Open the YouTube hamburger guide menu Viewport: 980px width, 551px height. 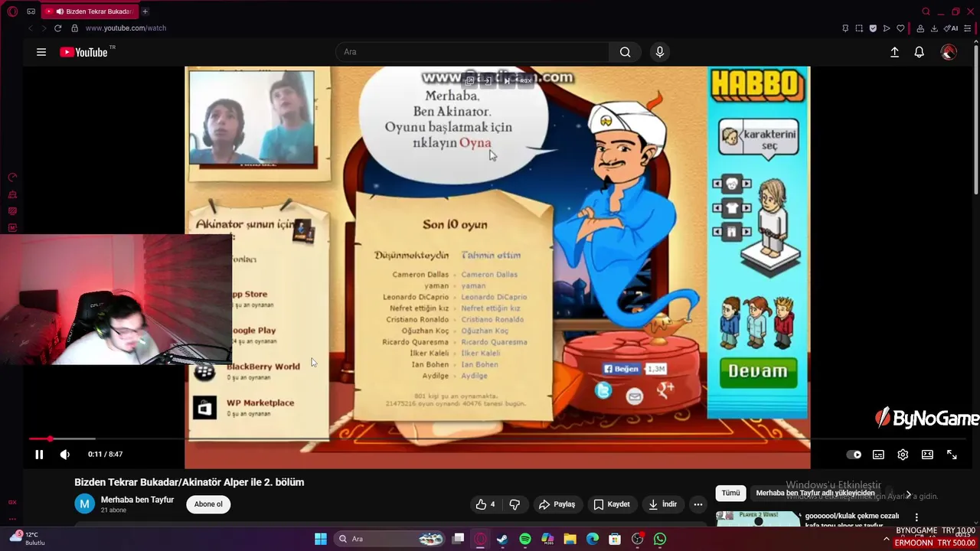[x=41, y=52]
